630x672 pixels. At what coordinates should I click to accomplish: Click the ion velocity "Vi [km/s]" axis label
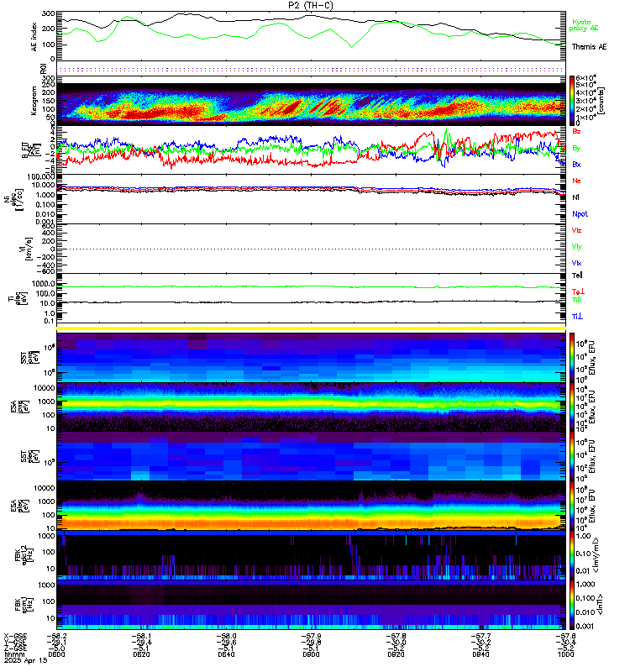pos(25,249)
